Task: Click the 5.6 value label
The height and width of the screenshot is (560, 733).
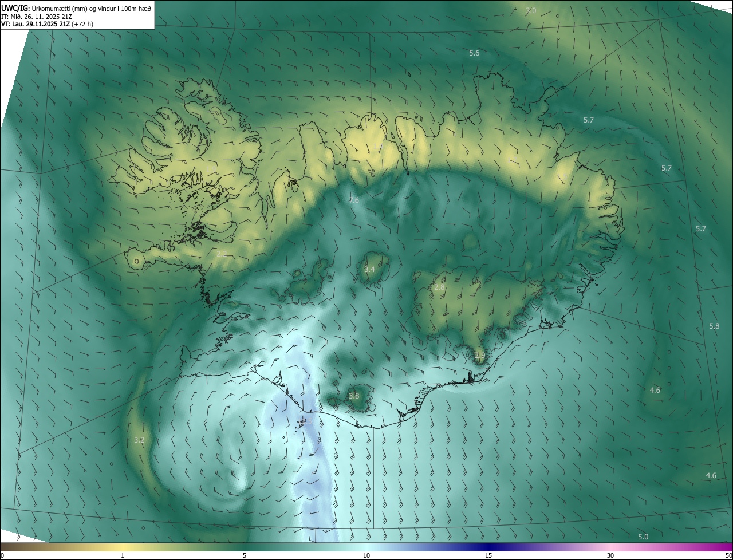Action: (474, 53)
